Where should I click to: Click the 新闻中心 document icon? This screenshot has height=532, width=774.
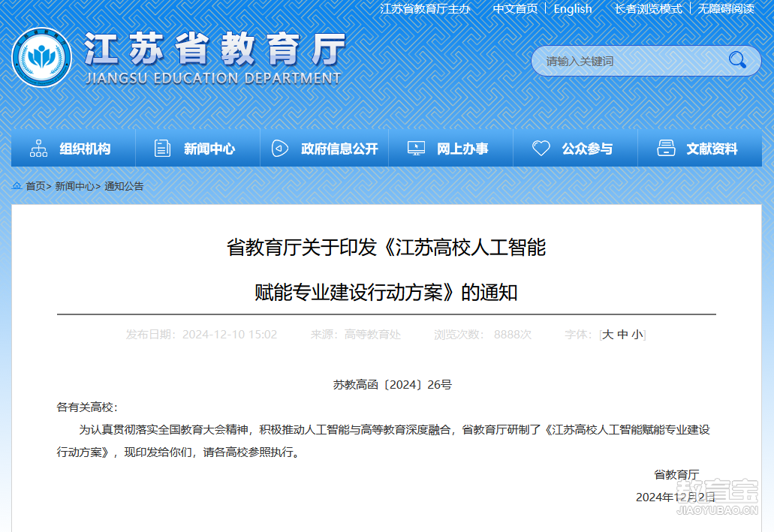[x=162, y=148]
